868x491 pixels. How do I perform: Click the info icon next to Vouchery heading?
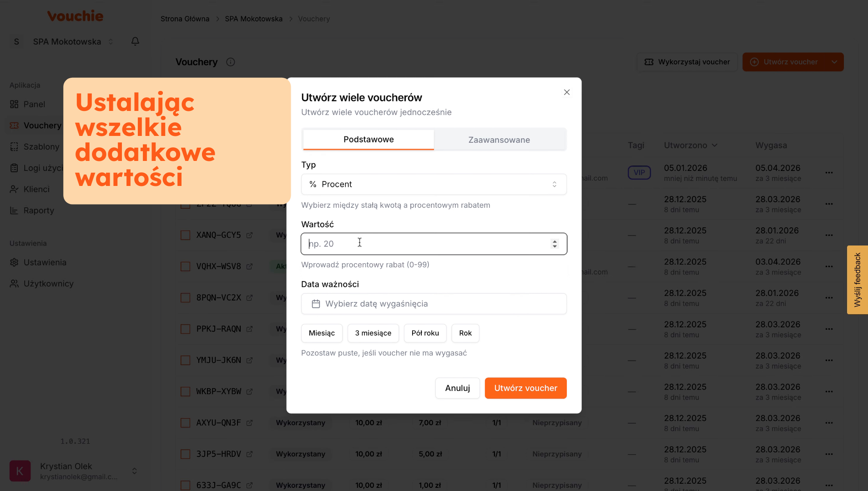coord(231,62)
